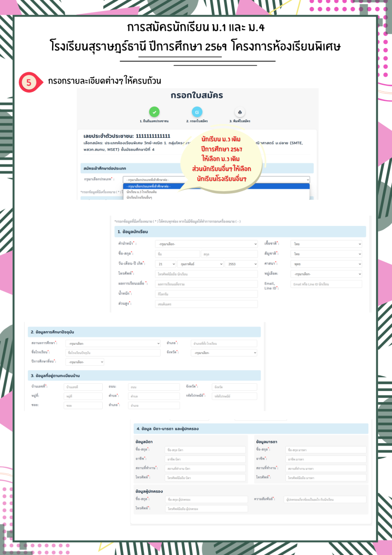The height and width of the screenshot is (555, 392).
Task: Click the student โทรศัพท์ phone field
Action: pyautogui.click(x=206, y=274)
